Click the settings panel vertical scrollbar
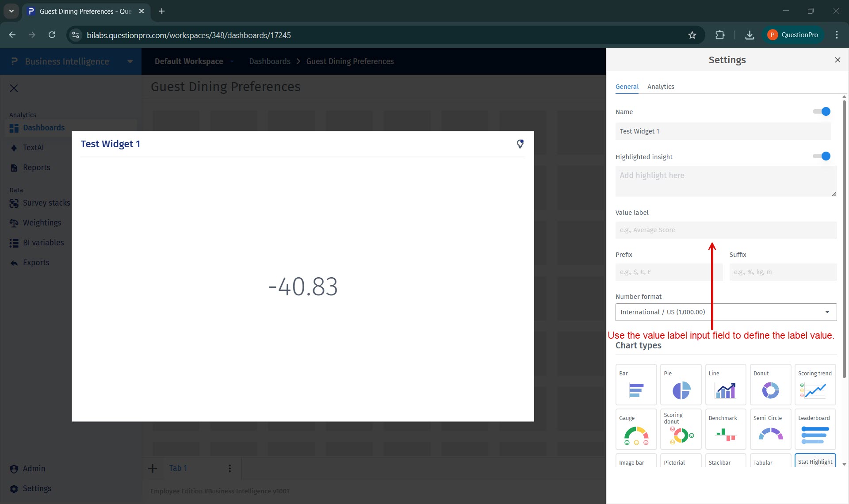 pos(844,239)
